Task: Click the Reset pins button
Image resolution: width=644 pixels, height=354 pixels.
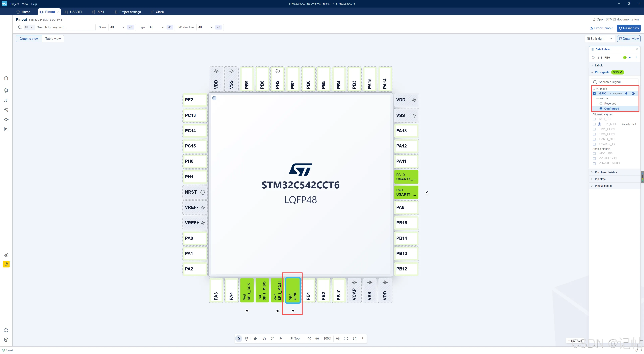Action: point(629,28)
